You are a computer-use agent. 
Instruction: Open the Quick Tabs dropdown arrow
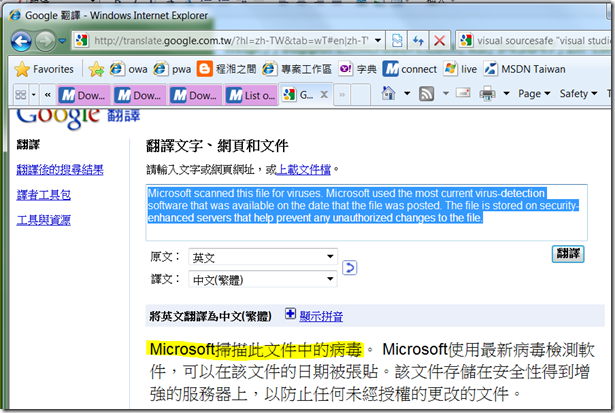pos(33,95)
